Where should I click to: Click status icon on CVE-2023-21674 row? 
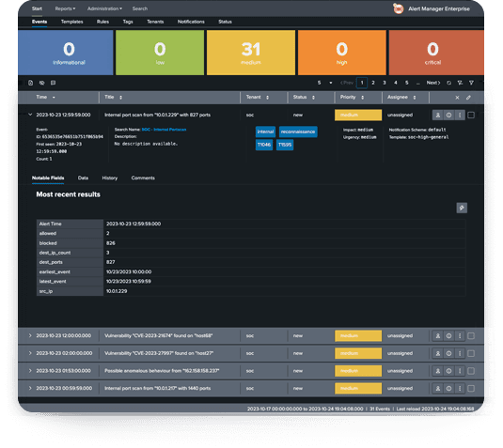pos(448,335)
